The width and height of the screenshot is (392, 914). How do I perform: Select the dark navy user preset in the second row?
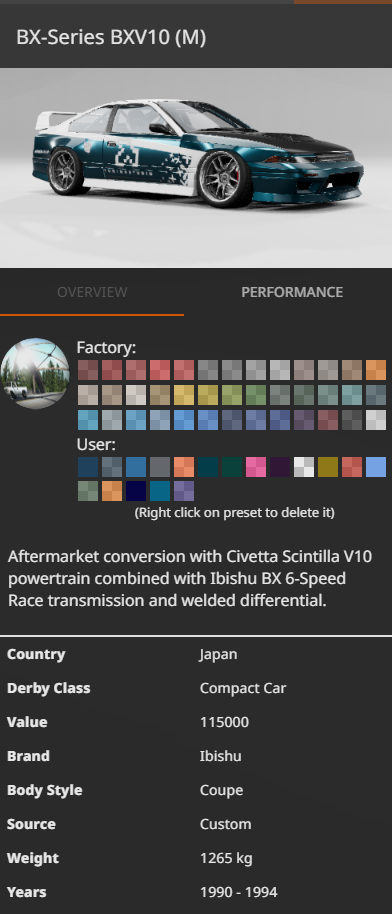[136, 491]
